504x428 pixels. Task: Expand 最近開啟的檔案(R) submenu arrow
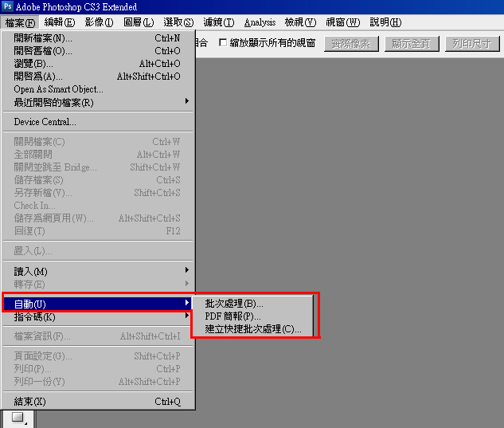187,101
